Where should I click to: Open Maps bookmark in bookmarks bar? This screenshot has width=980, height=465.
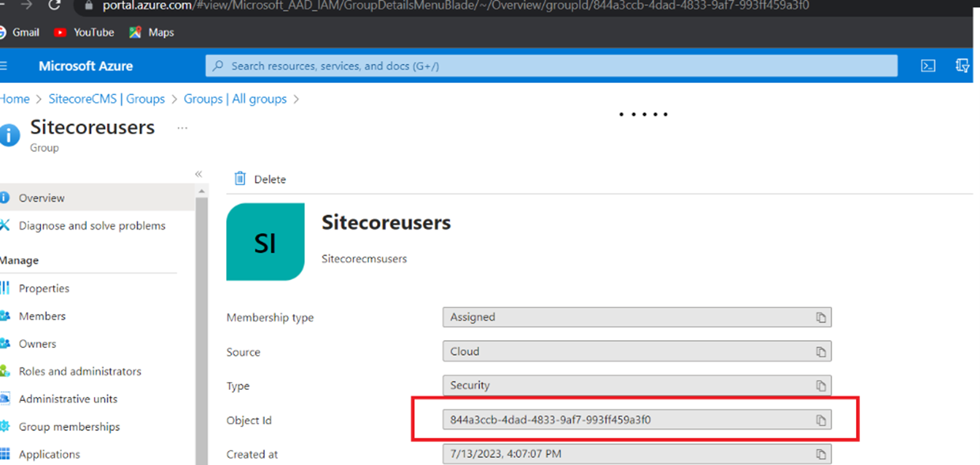pyautogui.click(x=151, y=32)
